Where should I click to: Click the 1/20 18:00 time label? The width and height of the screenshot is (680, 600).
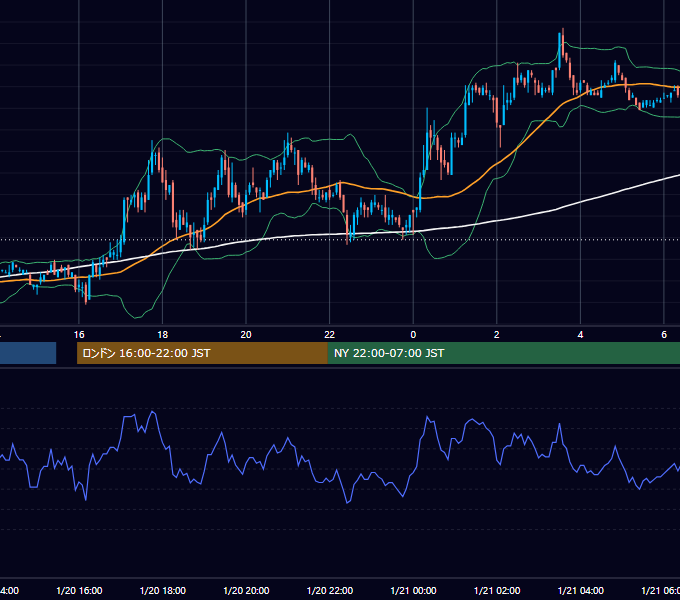[x=163, y=590]
